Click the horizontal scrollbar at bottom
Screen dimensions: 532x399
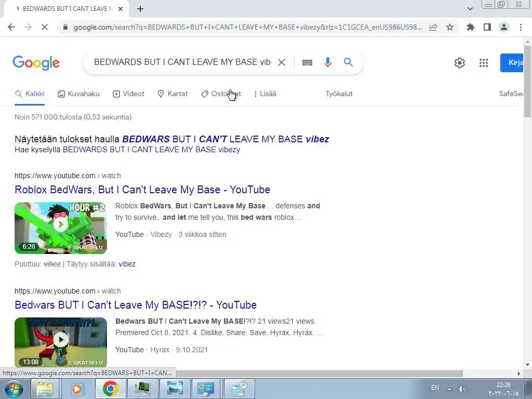point(319,374)
